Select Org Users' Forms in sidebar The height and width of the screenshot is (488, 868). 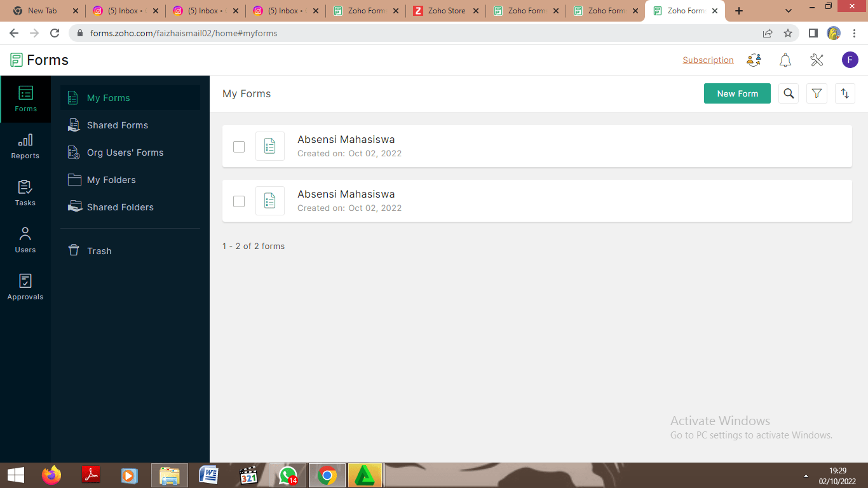click(130, 152)
